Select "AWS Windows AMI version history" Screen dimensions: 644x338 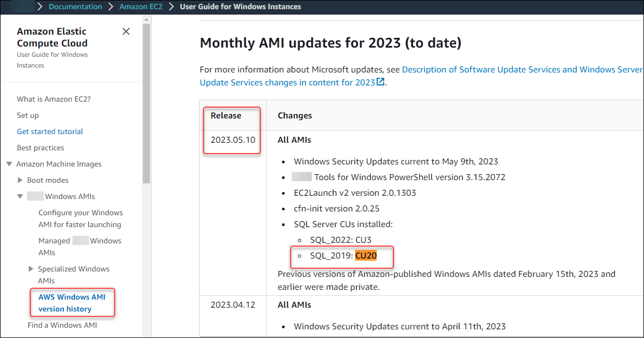[72, 303]
